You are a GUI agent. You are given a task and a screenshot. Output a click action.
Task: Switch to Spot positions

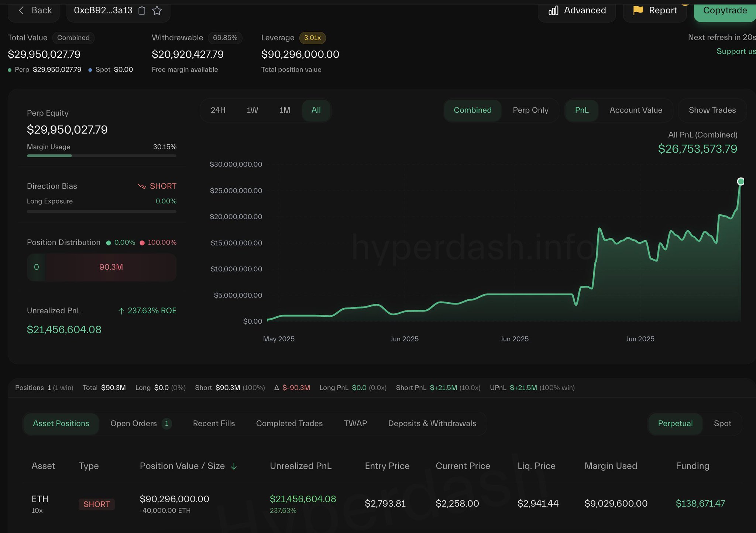[x=722, y=423]
